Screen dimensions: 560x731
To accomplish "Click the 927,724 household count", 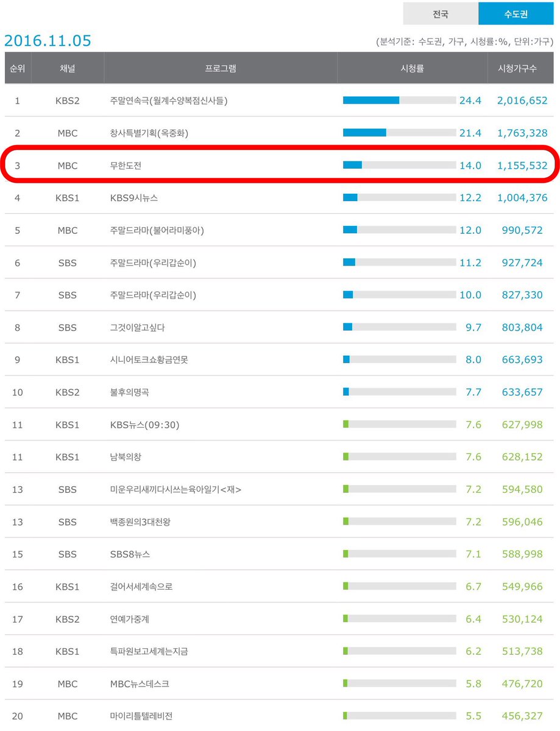I will coord(522,263).
